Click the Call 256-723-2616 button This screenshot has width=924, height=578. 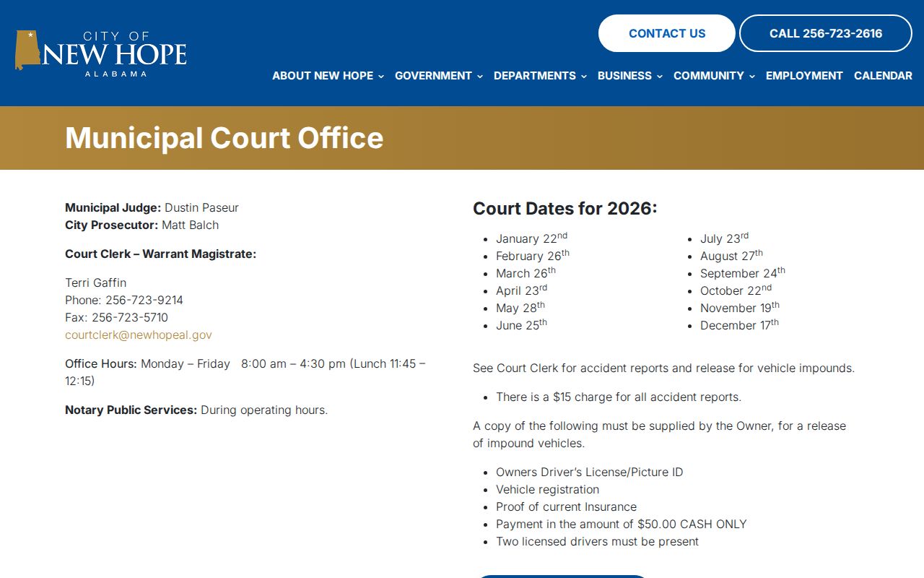826,33
